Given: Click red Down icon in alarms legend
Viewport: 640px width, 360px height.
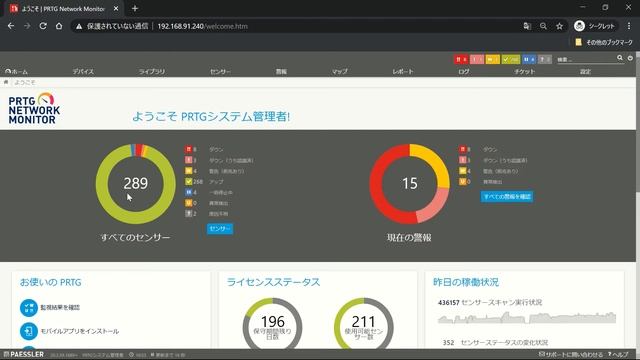Looking at the screenshot, I should point(462,149).
